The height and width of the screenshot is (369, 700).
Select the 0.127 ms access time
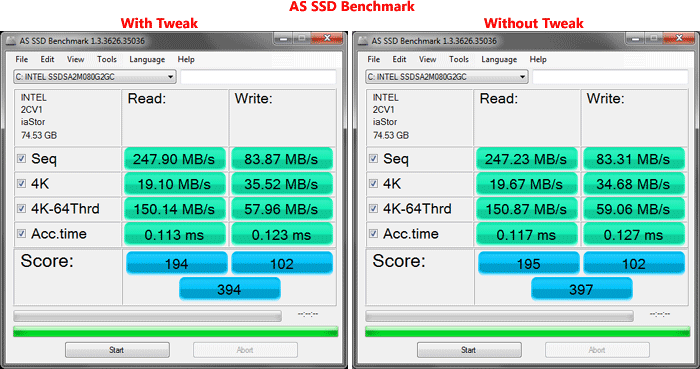634,234
